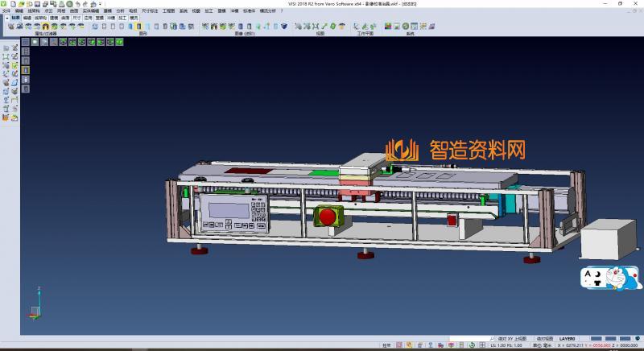
Task: Click the first blue swatch in status bar
Action: click(x=597, y=338)
